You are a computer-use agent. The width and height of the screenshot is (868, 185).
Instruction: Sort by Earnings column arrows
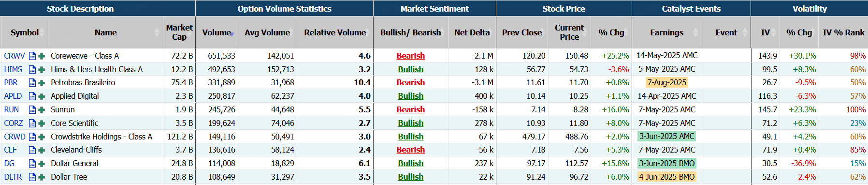(695, 32)
